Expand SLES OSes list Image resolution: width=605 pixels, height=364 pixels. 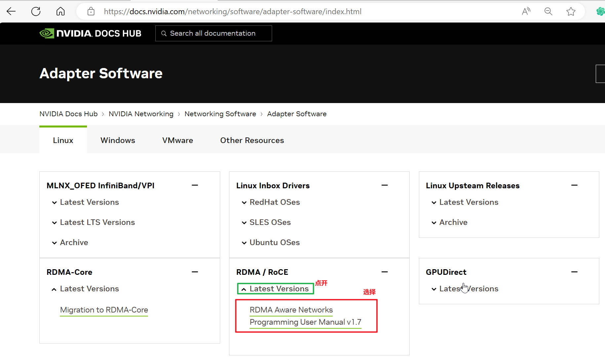click(x=266, y=222)
